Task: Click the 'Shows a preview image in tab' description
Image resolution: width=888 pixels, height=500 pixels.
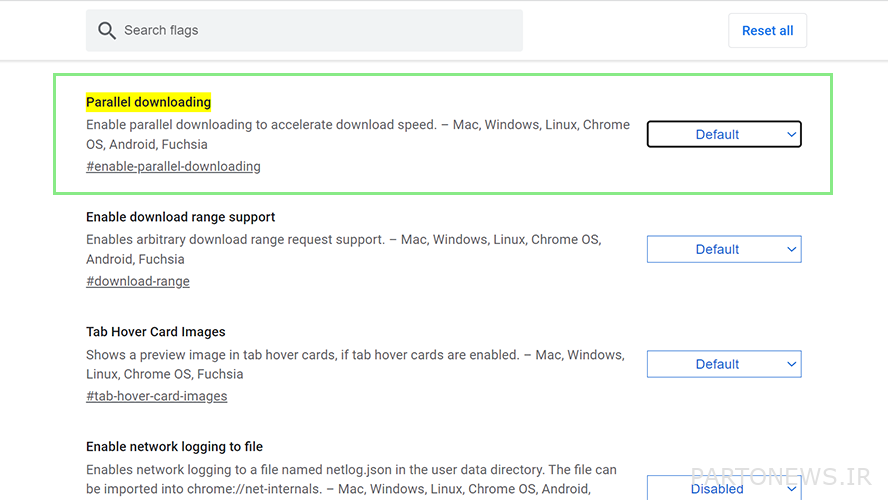Action: [x=356, y=364]
